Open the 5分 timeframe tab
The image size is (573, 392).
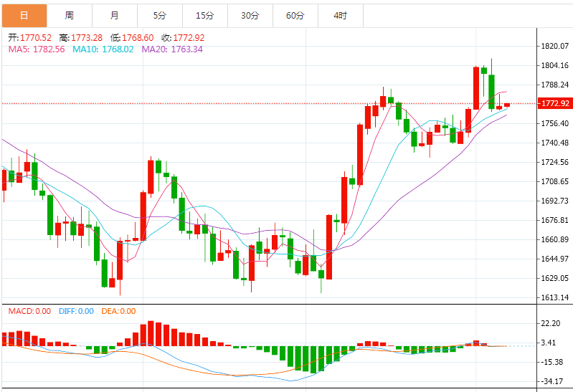(160, 16)
